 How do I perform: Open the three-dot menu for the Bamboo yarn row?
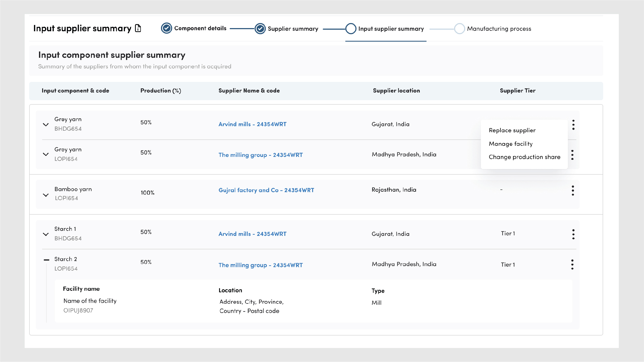pos(573,190)
